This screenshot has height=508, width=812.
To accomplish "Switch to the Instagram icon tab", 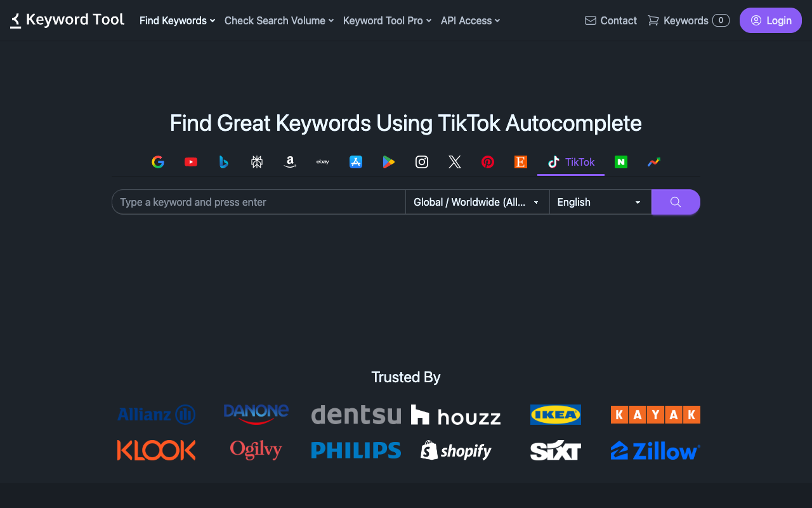I will [x=422, y=162].
